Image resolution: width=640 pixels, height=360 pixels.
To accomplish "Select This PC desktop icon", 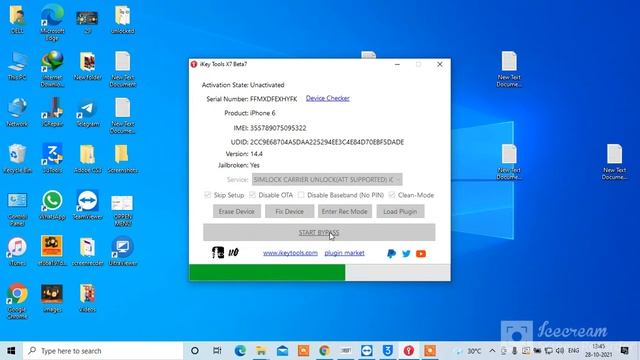I will point(17,65).
